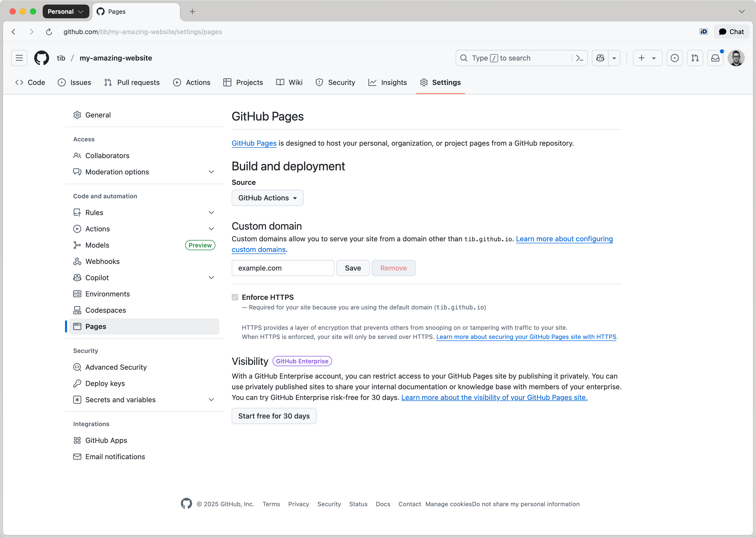View pull requests using the header icon

695,58
